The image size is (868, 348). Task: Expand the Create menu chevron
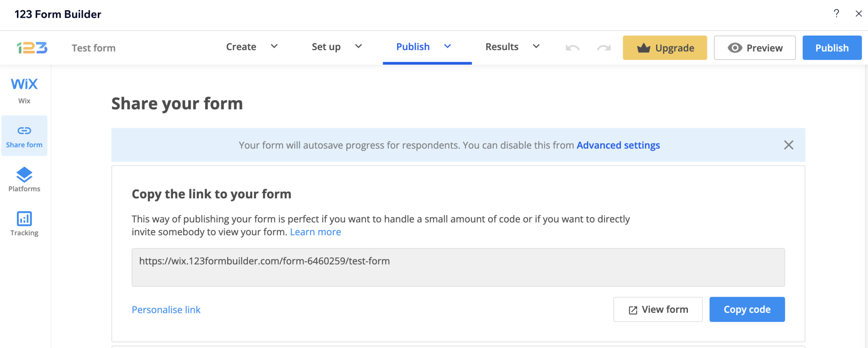point(274,46)
